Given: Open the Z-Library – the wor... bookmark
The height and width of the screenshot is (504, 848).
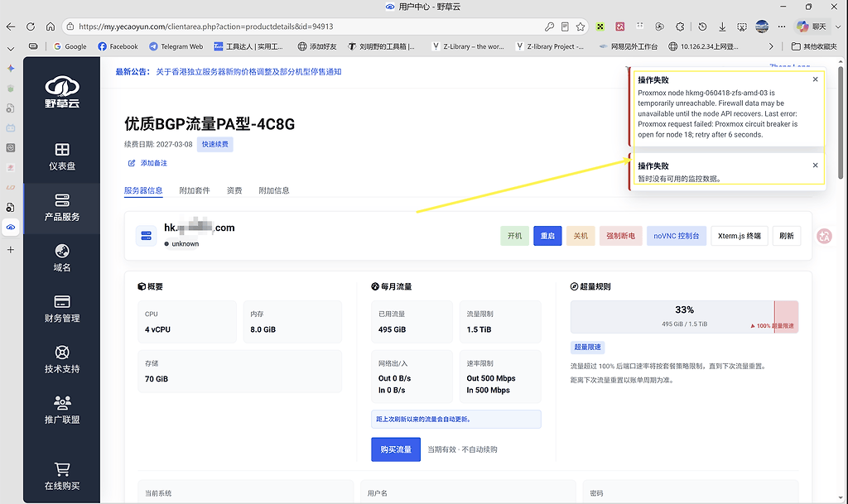Looking at the screenshot, I should pos(468,46).
